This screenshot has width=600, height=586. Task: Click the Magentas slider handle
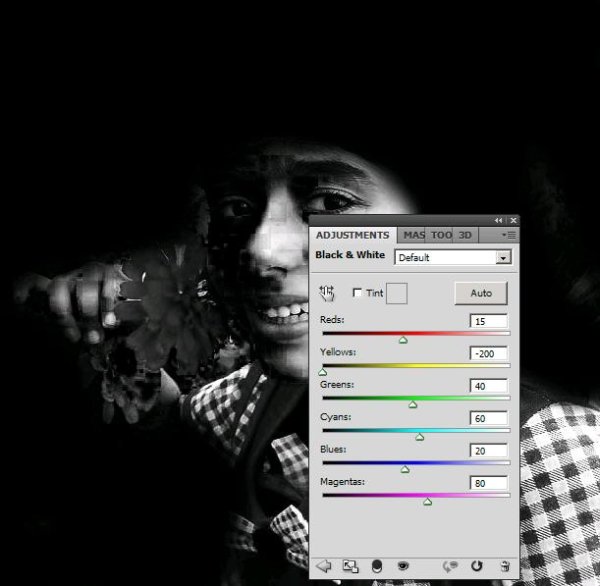(427, 502)
